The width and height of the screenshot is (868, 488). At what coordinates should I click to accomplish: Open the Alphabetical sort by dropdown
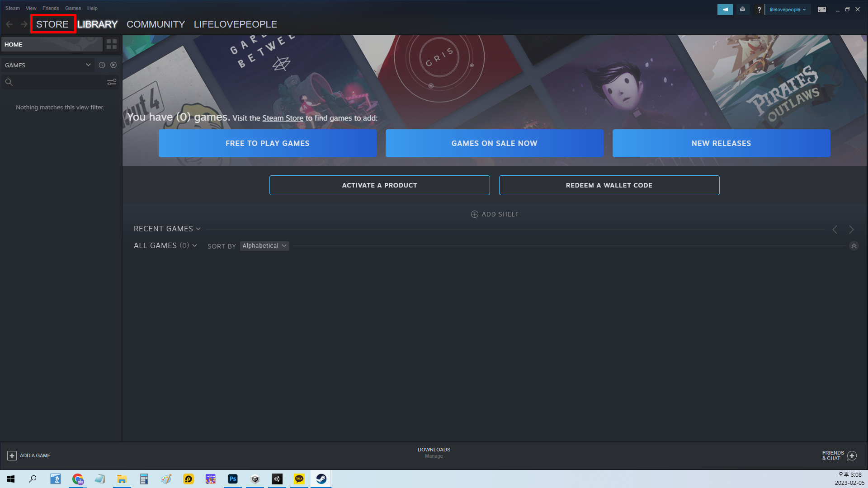pos(264,246)
